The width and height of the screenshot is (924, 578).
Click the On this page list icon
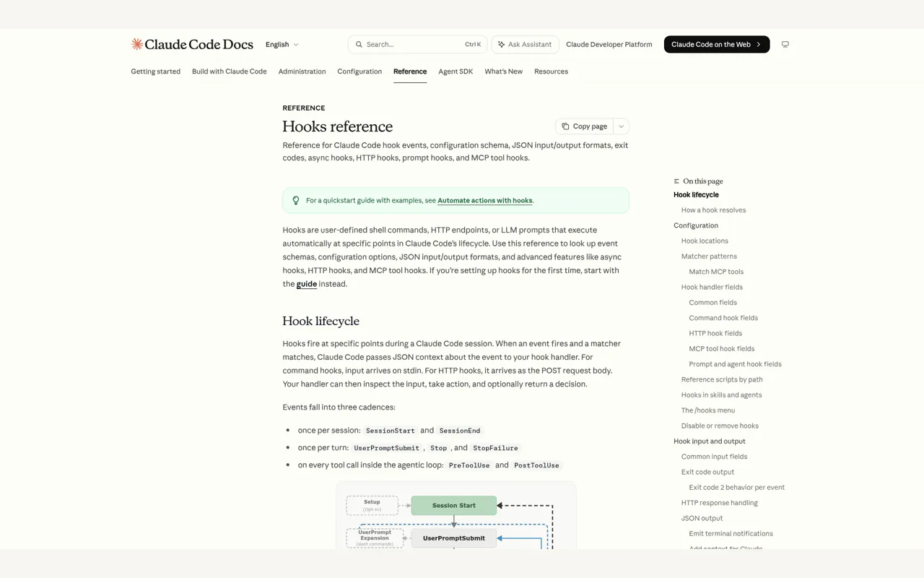point(676,181)
